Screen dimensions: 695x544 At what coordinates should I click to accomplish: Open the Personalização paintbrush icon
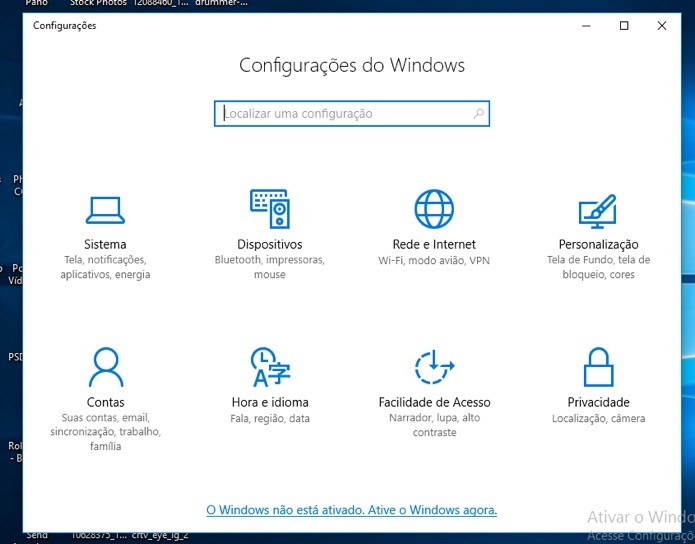(597, 211)
